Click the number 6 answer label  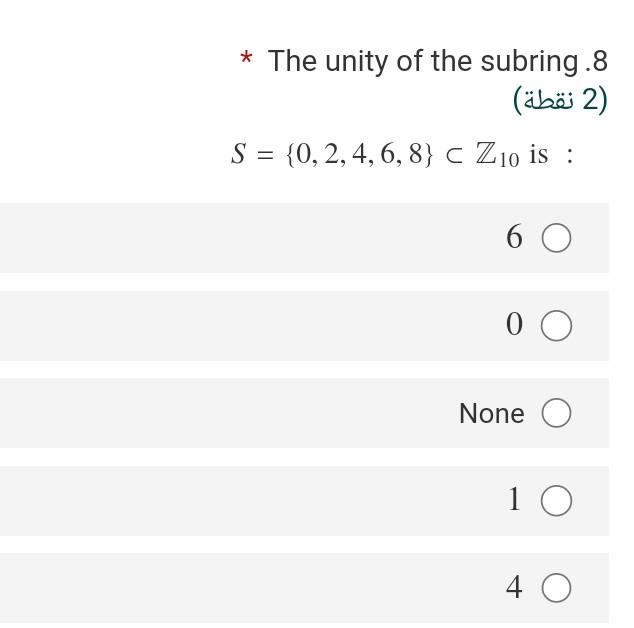[x=514, y=238]
